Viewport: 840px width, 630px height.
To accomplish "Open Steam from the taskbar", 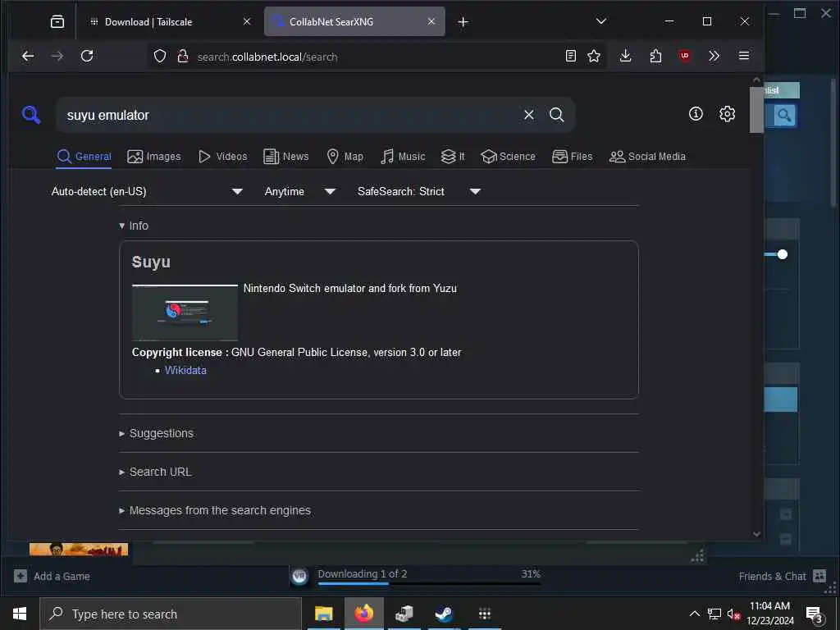I will [x=444, y=614].
